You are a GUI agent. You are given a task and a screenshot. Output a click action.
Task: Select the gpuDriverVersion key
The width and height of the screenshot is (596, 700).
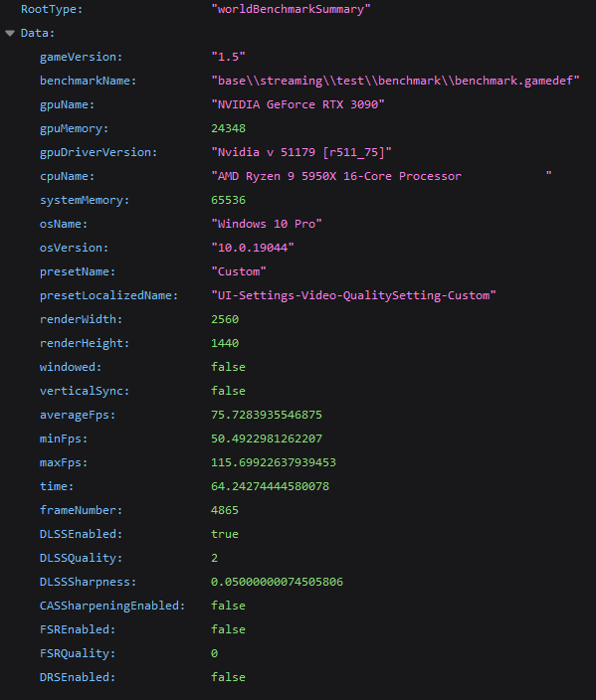tap(99, 153)
